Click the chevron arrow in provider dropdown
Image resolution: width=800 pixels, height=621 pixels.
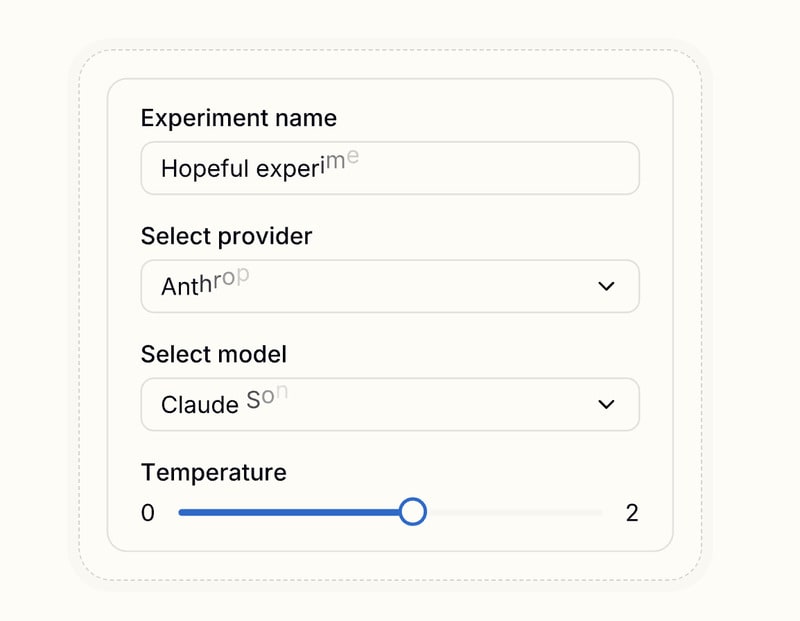tap(606, 286)
